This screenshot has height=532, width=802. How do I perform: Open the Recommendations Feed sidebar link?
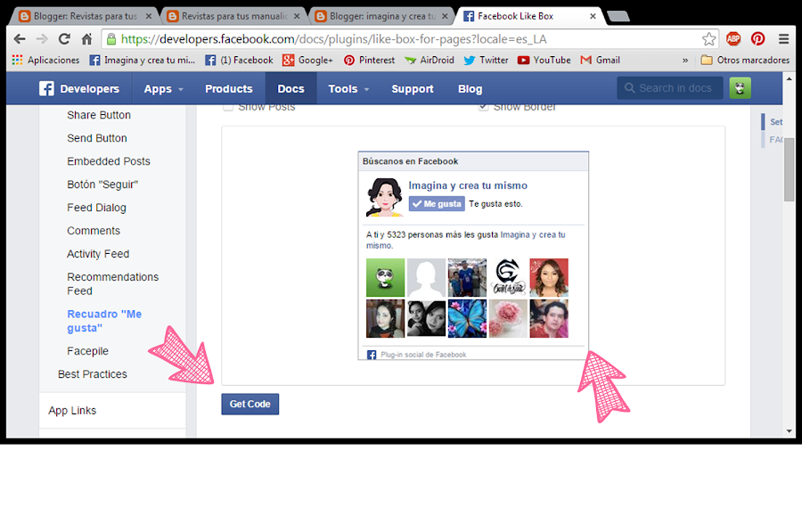112,284
